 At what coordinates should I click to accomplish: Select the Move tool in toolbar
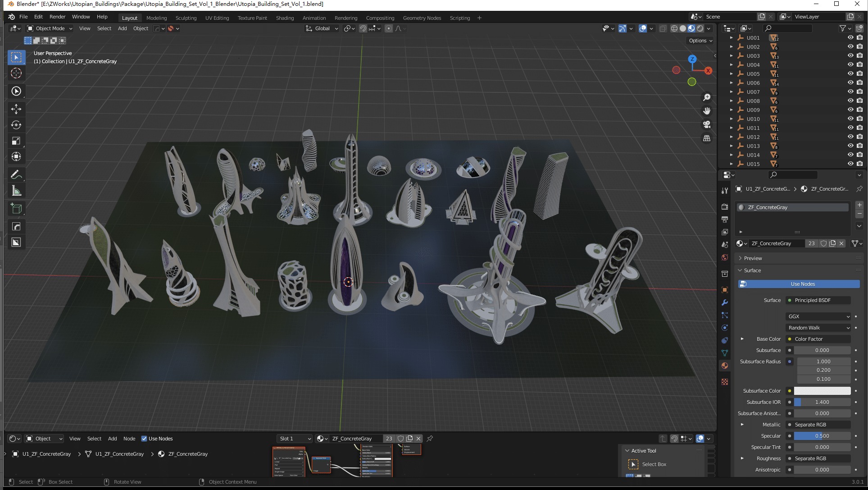coord(16,109)
